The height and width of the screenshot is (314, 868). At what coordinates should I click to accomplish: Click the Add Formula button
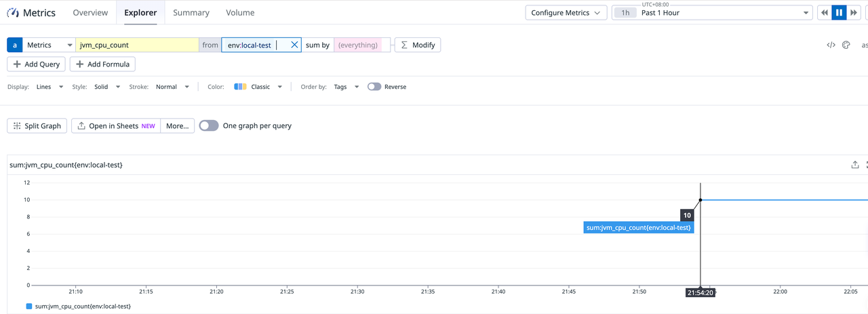(103, 64)
